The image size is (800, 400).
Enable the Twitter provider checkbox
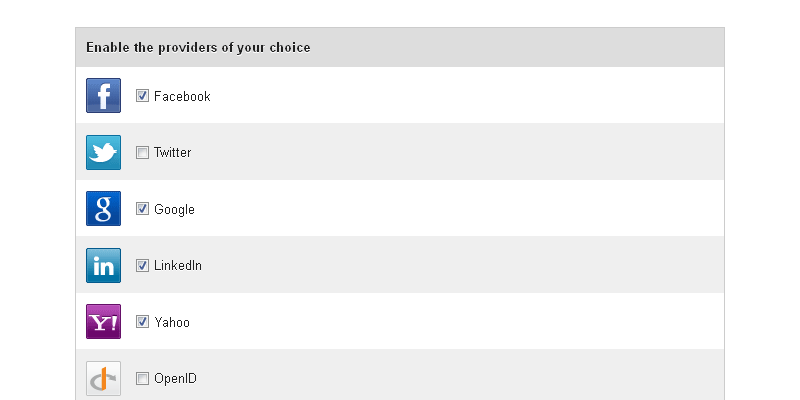(x=142, y=153)
